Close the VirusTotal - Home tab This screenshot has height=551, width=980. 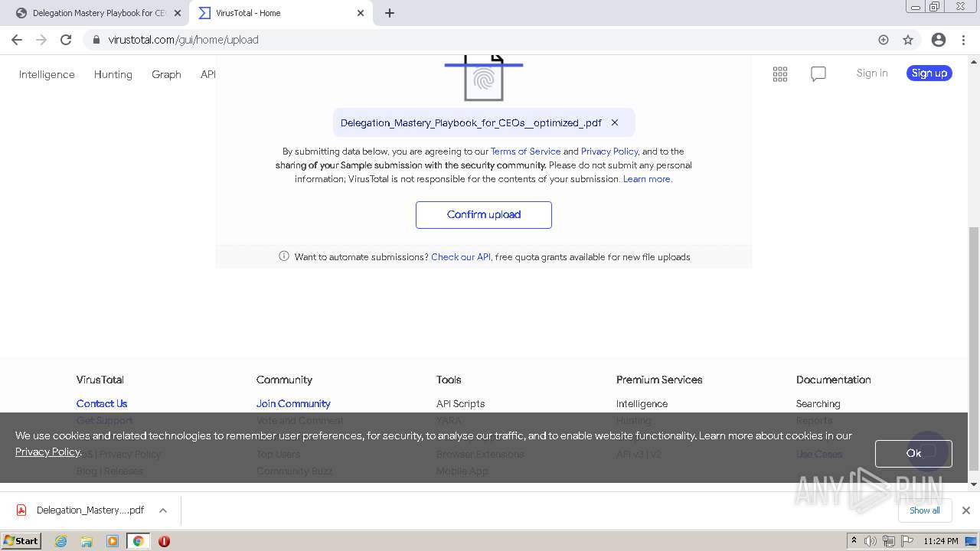[361, 13]
